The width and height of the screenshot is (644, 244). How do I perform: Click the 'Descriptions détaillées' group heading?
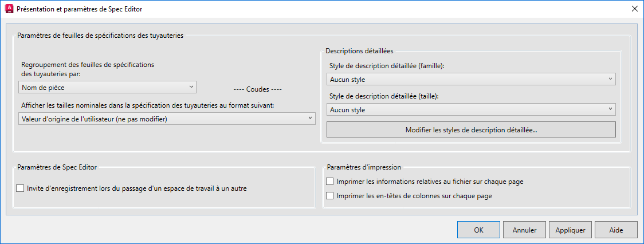(359, 52)
